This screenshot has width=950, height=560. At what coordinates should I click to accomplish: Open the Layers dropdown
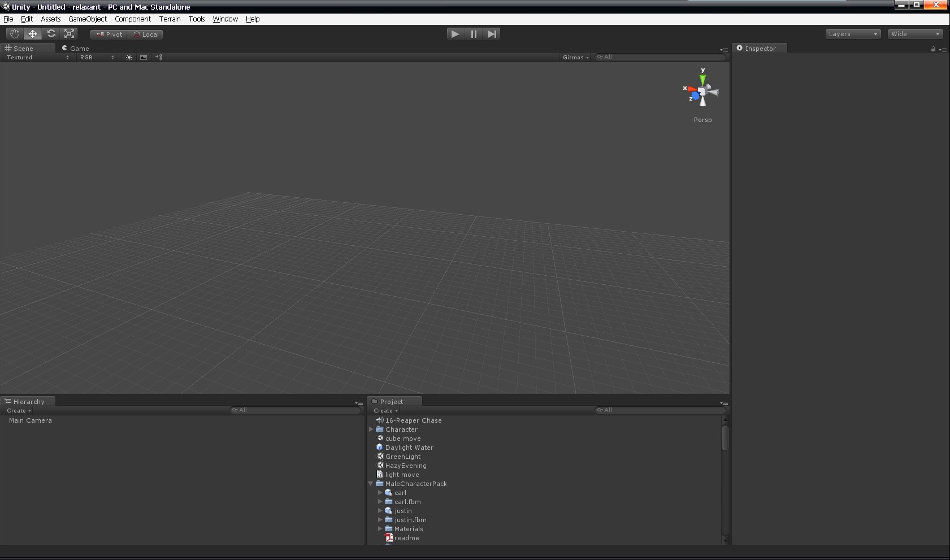(853, 34)
